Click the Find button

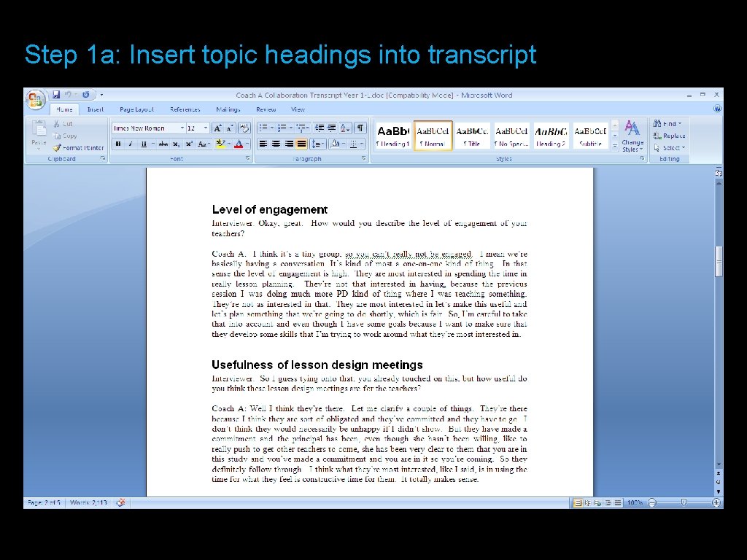tap(667, 124)
